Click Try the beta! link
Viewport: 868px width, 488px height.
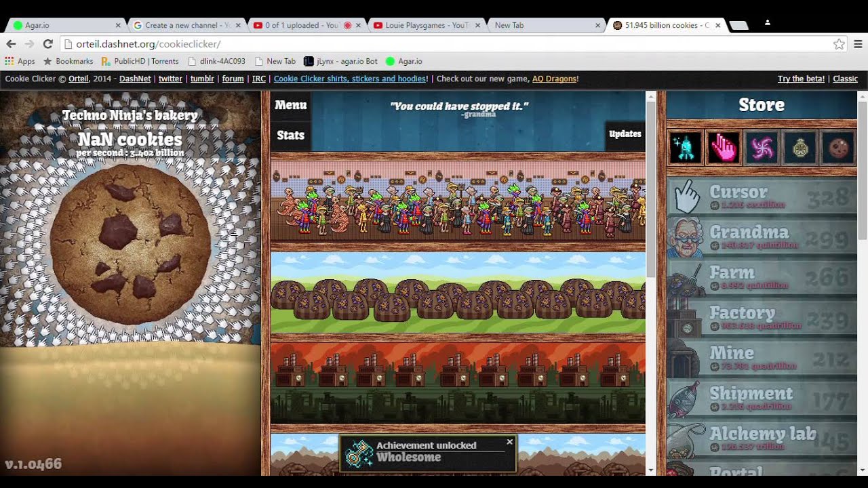(x=801, y=79)
